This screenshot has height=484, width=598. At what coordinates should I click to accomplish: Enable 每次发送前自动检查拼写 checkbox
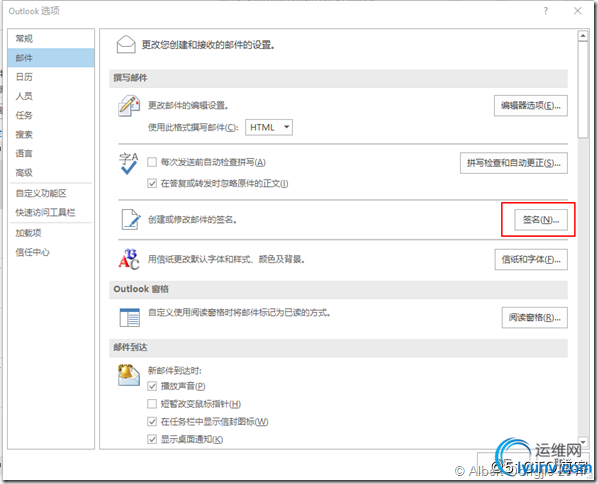pyautogui.click(x=152, y=162)
